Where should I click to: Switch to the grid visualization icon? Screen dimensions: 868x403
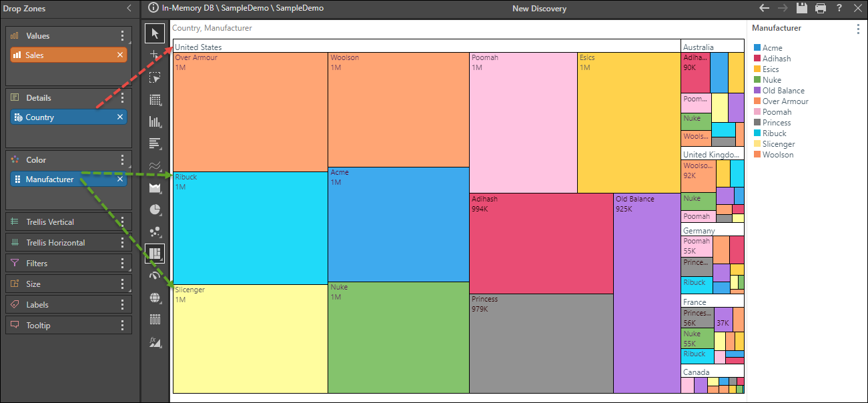tap(155, 99)
